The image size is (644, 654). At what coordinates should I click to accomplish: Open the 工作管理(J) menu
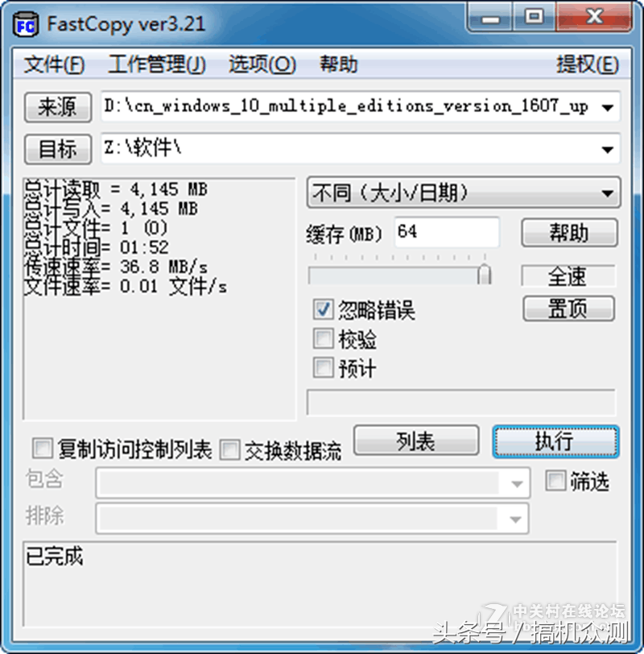pos(157,64)
